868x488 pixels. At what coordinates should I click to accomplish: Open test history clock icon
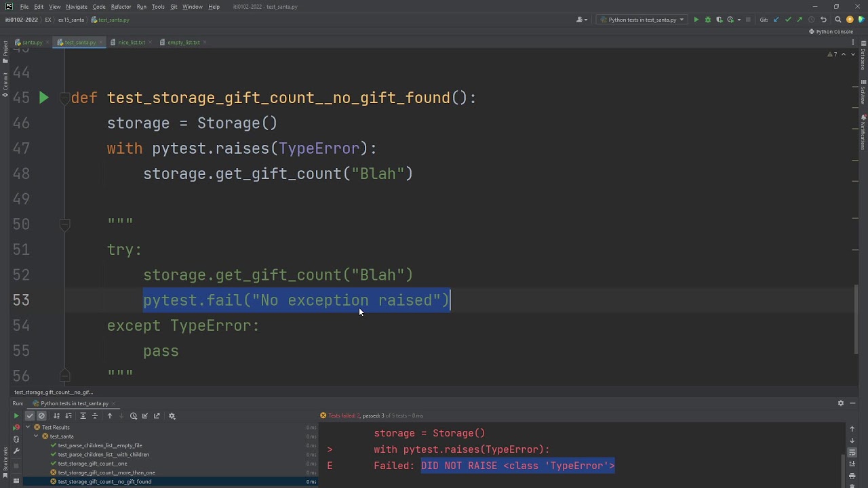pos(134,415)
